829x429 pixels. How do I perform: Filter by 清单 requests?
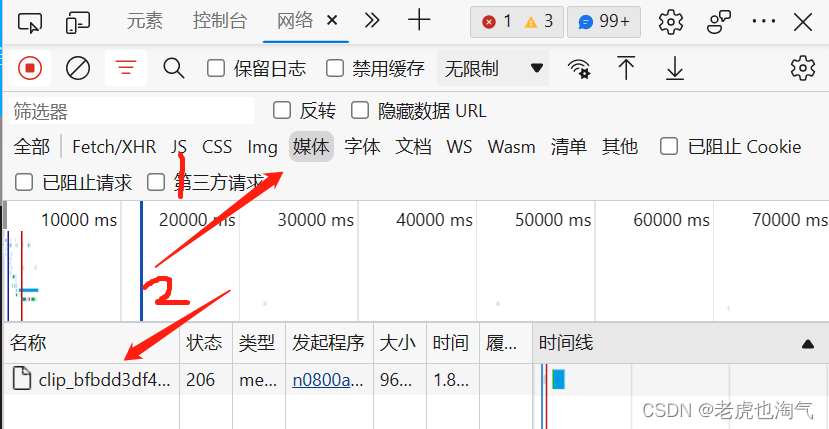[x=568, y=147]
